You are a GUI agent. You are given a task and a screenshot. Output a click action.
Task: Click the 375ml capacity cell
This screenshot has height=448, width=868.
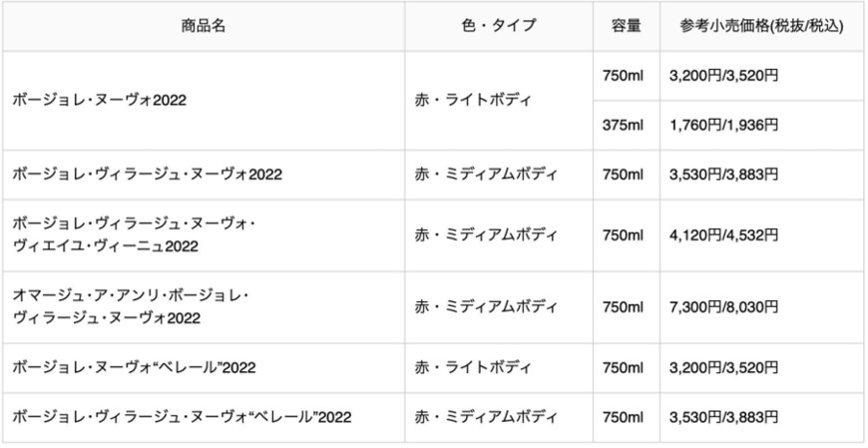point(624,126)
